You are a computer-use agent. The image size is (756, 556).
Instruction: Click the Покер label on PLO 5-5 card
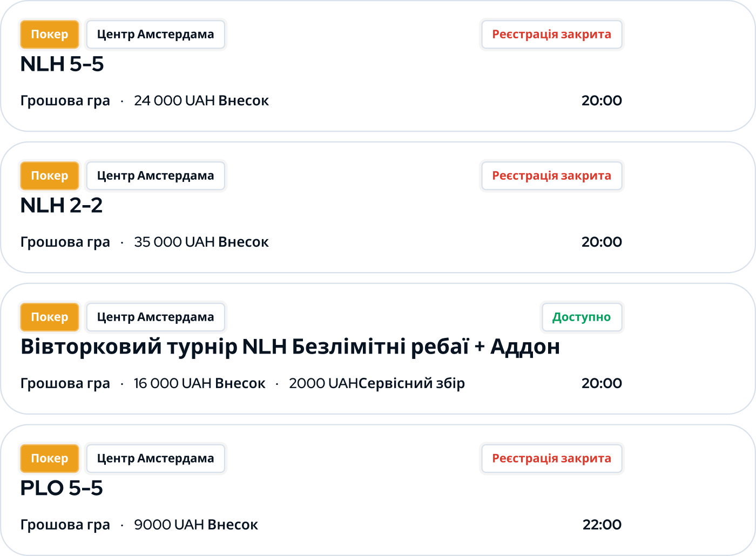(x=49, y=458)
